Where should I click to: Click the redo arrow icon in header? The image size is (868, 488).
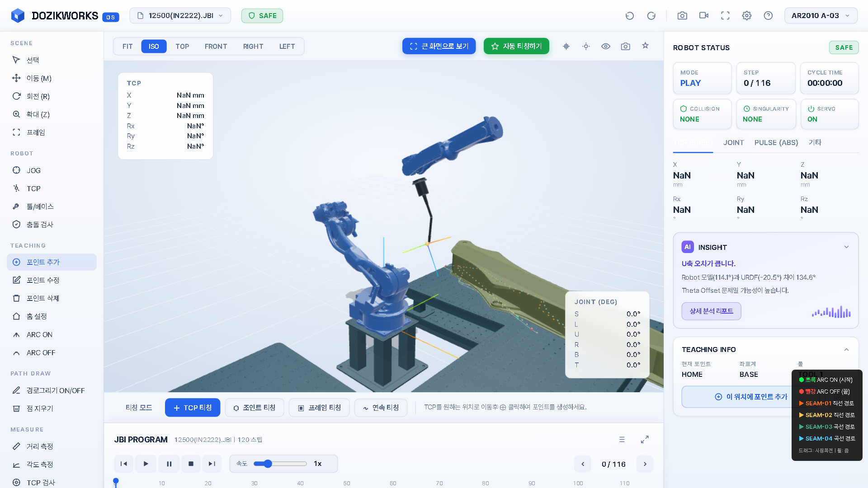point(651,16)
